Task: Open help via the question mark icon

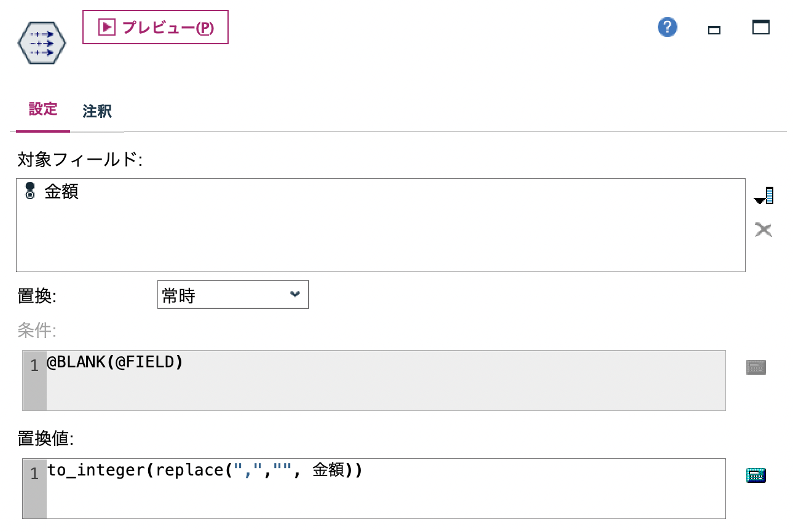Action: (x=666, y=27)
